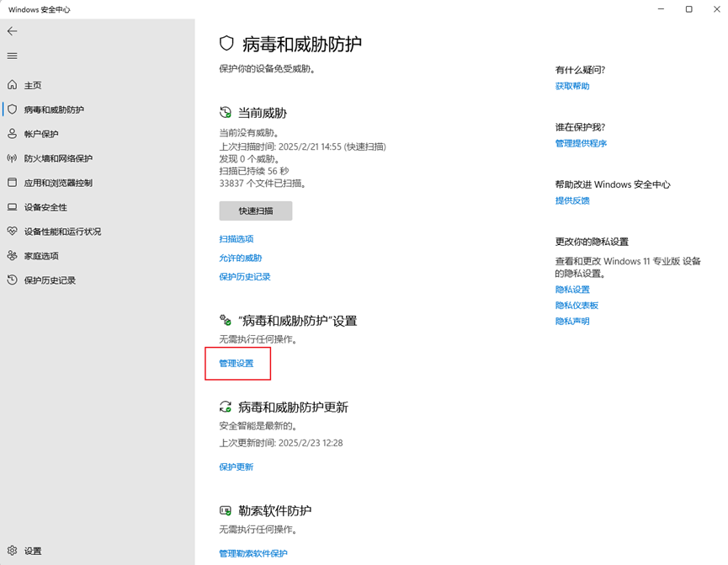
Task: Click the 保护更新 link
Action: 236,466
